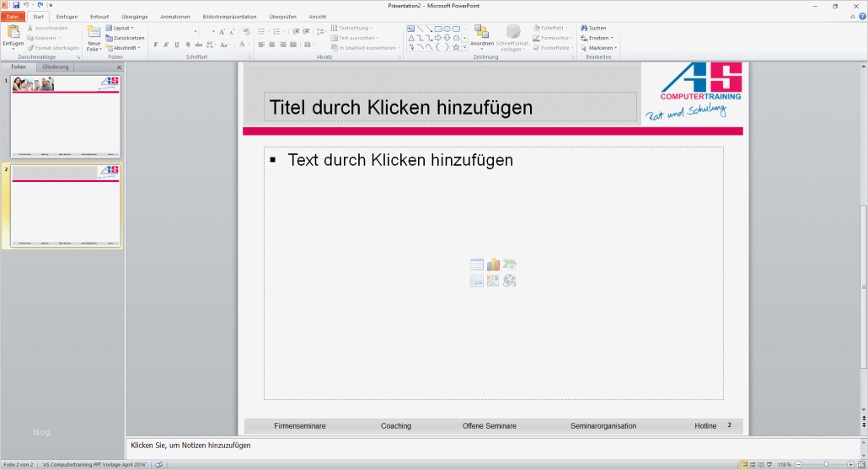Click Suchen binoculars to find text
The image size is (868, 470).
tap(593, 28)
